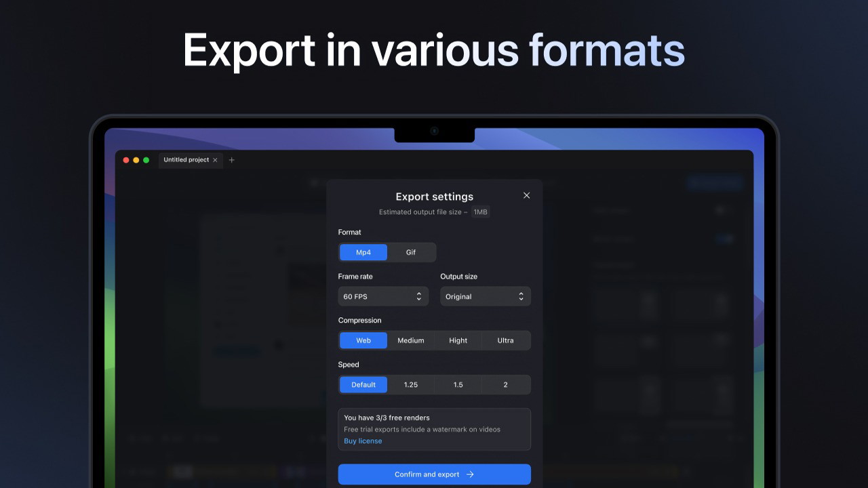Set speed multiplier to 2
Viewport: 868px width, 488px height.
505,384
